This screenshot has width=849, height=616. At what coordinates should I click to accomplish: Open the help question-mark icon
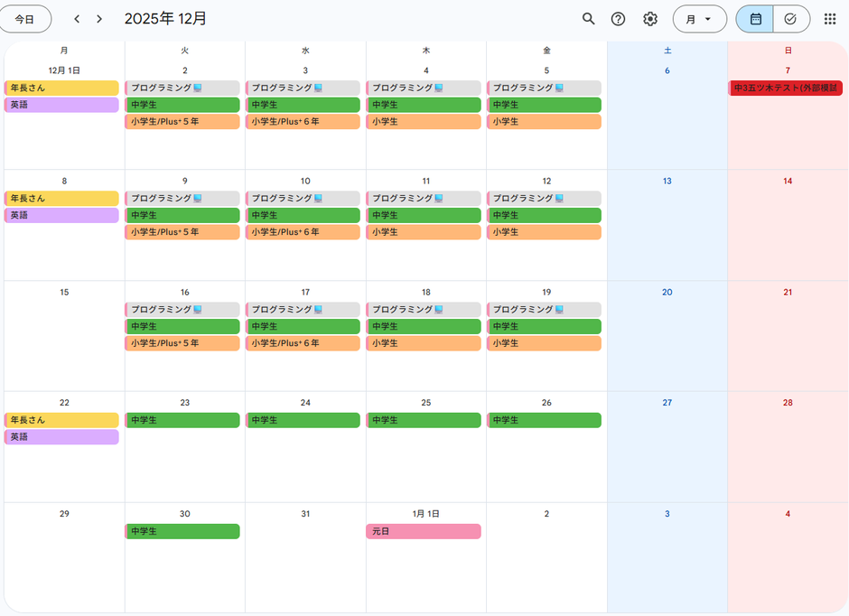click(x=618, y=19)
